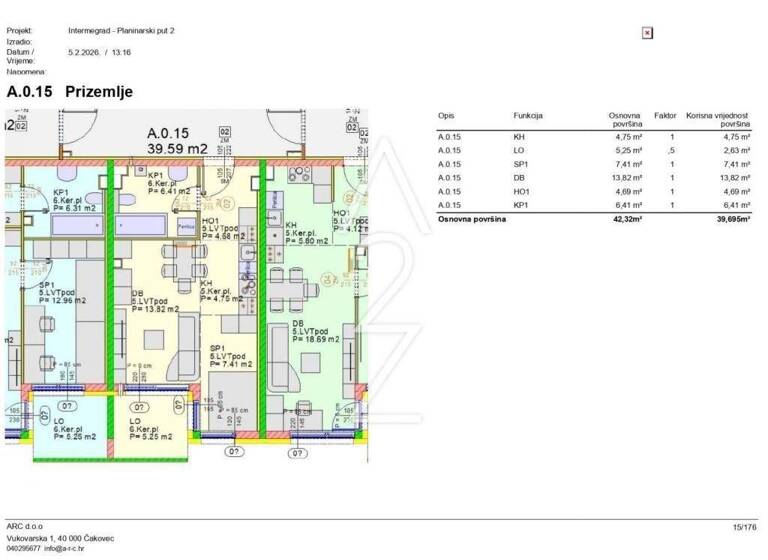Click the door tag 02 beside the A.0.15 label
768x560 pixels.
point(225,131)
